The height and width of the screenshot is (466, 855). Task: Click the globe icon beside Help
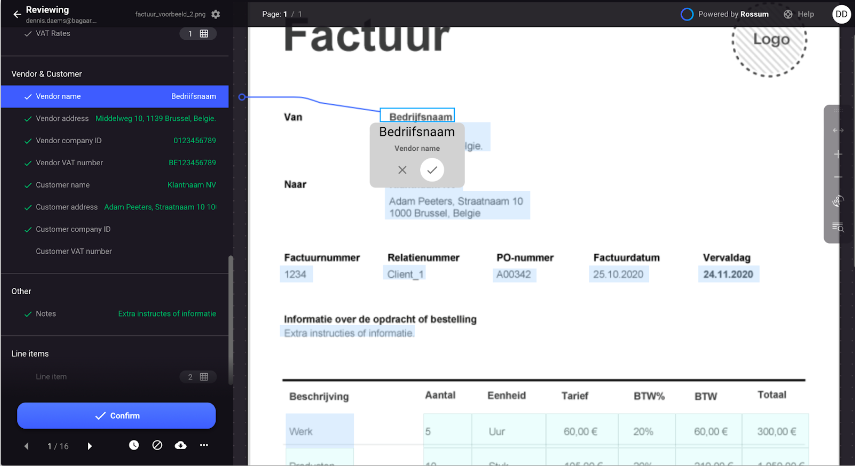point(788,15)
